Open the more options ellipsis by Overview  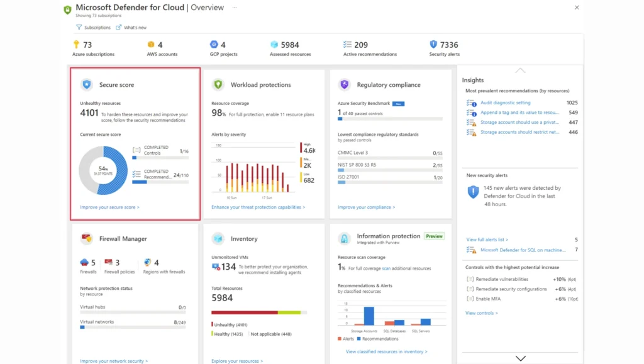pyautogui.click(x=235, y=8)
